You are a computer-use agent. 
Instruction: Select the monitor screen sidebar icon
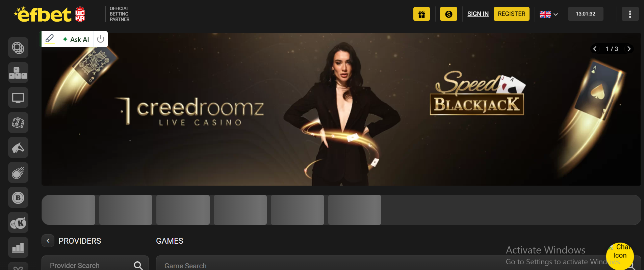click(18, 98)
